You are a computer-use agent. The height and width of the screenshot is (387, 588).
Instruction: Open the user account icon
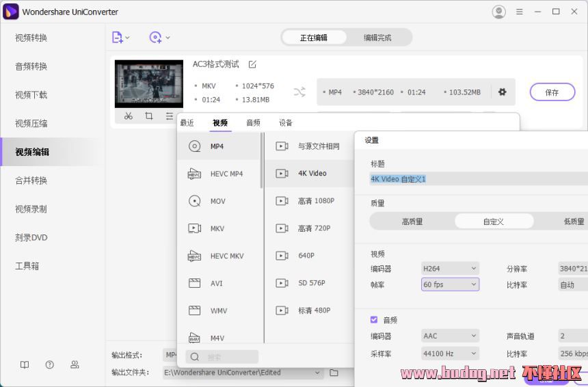click(499, 12)
